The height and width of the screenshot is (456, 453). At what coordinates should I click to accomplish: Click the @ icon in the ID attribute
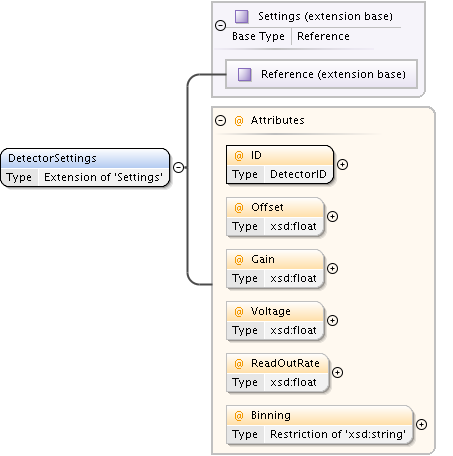coord(239,156)
